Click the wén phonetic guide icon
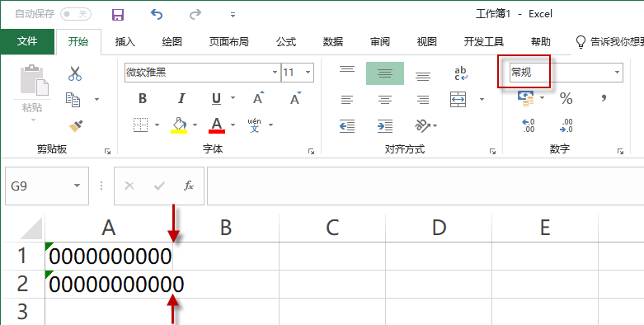Viewport: 644px width, 325px height. coord(255,125)
